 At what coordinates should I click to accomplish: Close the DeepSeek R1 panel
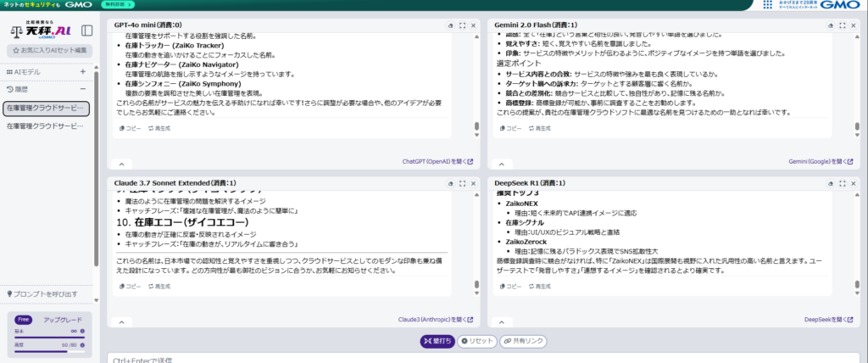[x=853, y=183]
